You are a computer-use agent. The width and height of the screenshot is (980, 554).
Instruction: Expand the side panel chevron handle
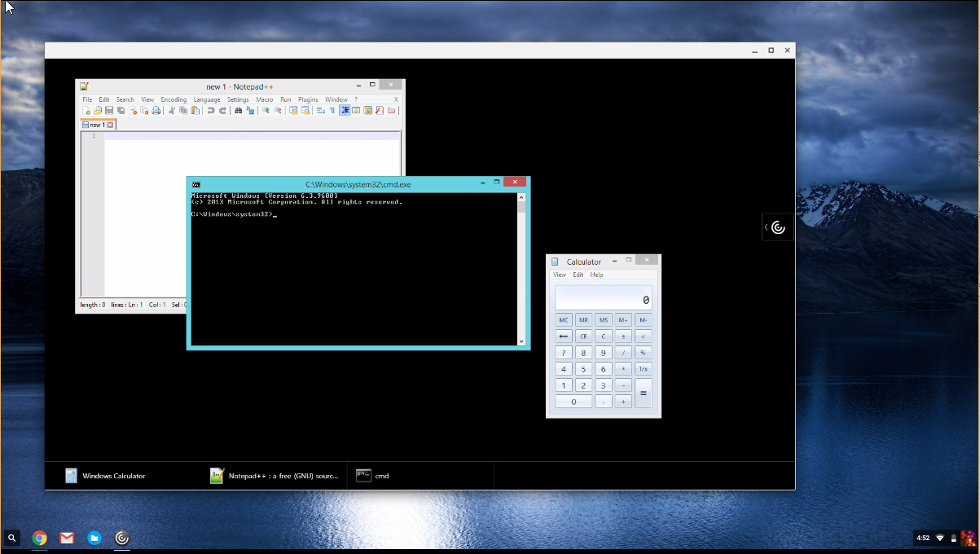[x=767, y=227]
